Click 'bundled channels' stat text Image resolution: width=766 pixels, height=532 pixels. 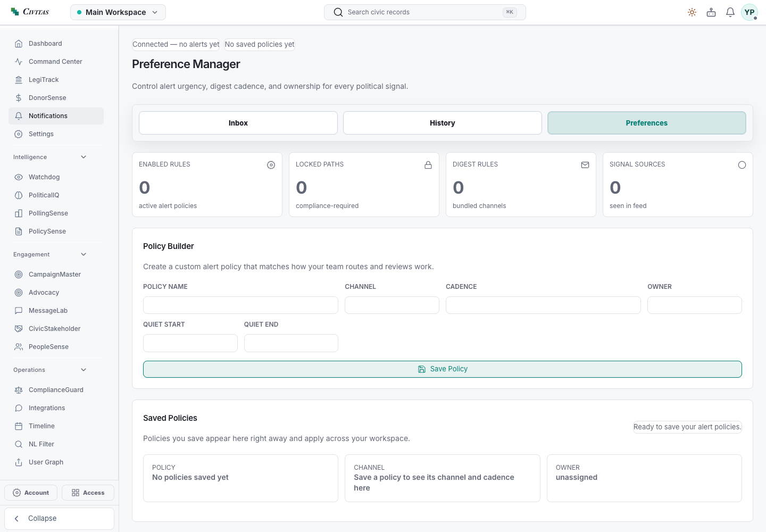479,206
